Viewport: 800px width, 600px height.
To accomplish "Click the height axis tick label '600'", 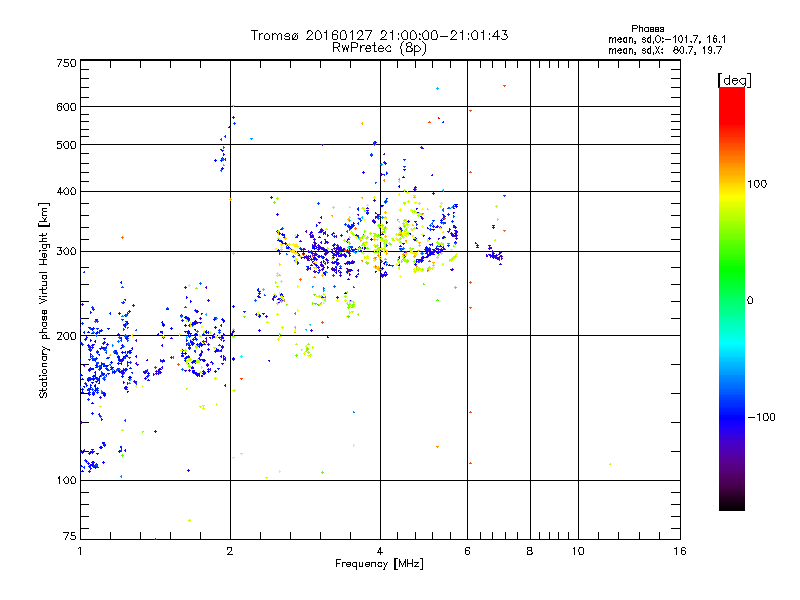I will (67, 107).
